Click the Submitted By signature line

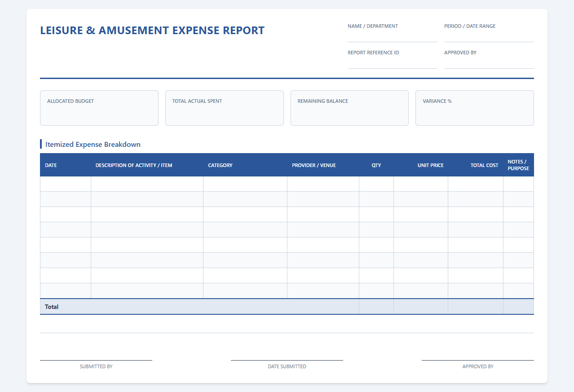[96, 360]
